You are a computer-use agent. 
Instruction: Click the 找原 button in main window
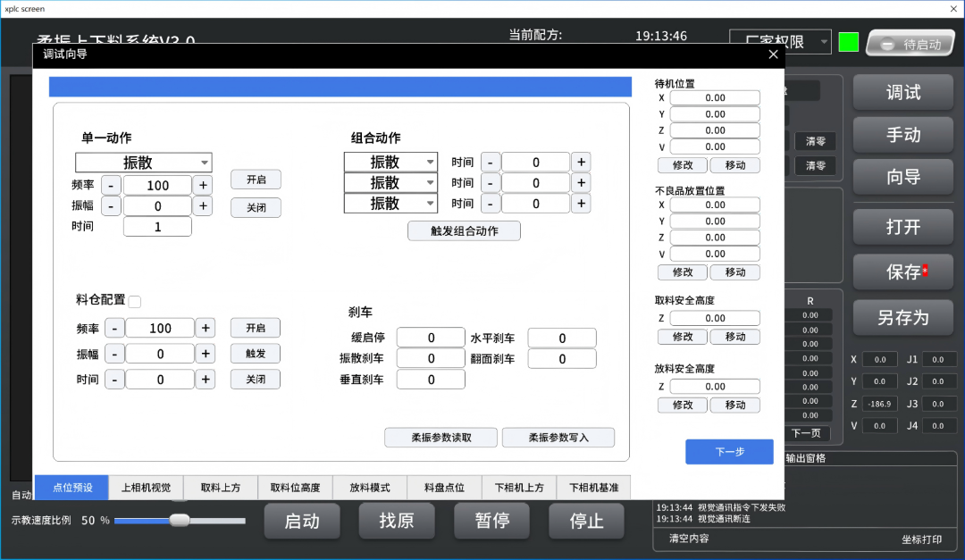(397, 522)
